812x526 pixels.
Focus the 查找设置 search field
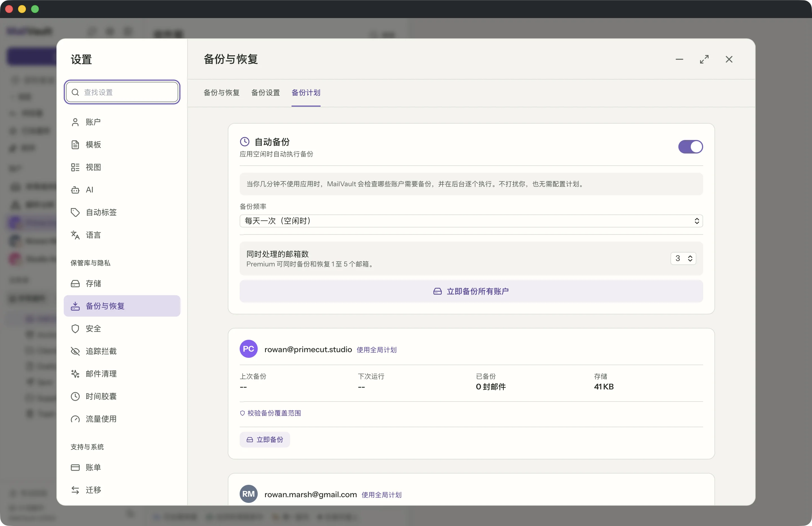[x=122, y=92]
